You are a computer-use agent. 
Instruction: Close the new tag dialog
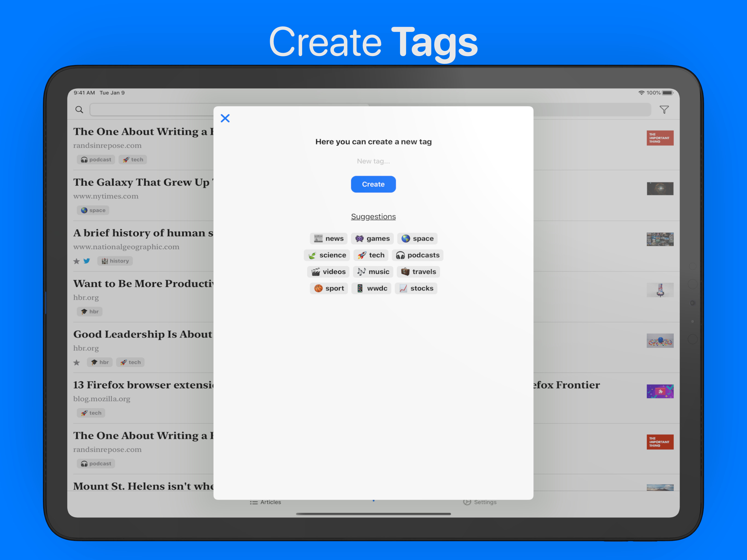point(225,118)
